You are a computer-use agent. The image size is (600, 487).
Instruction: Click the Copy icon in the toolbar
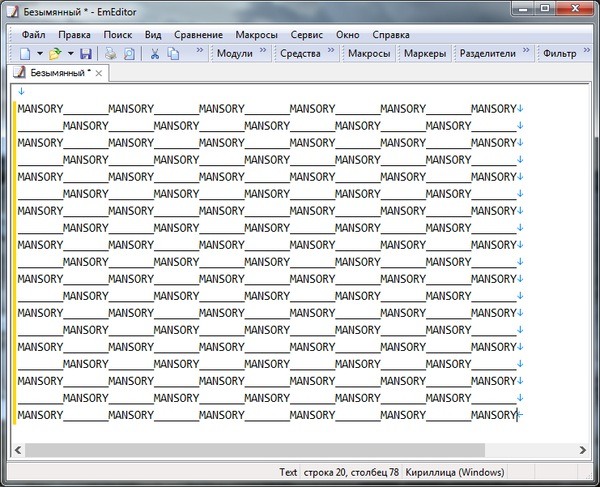(174, 53)
